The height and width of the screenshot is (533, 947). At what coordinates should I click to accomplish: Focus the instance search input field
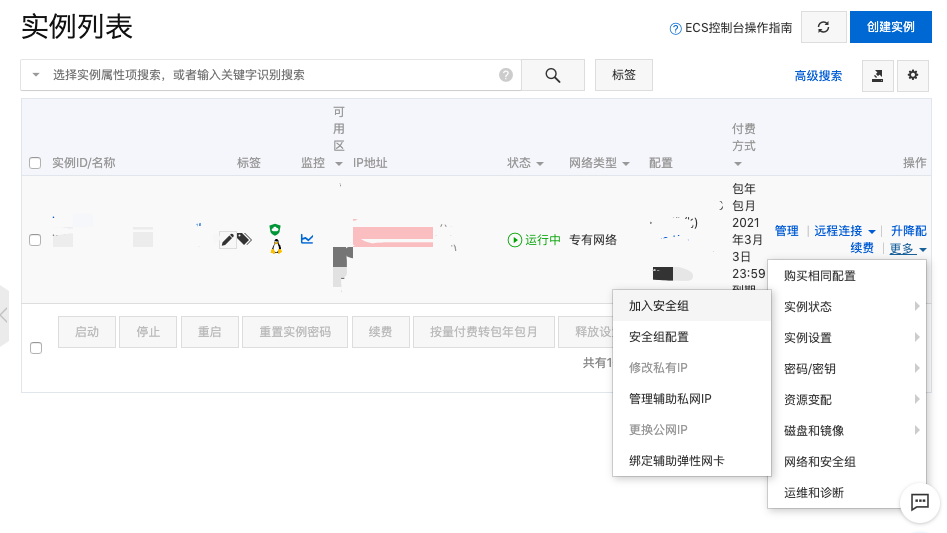(x=271, y=75)
